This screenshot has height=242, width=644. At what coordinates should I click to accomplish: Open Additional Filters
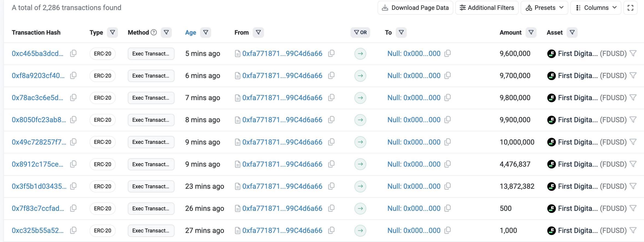click(x=487, y=8)
